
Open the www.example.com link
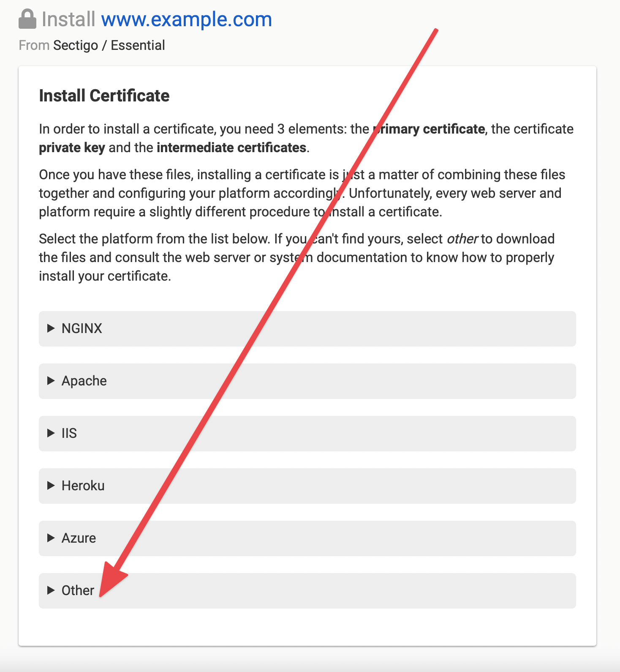click(187, 19)
